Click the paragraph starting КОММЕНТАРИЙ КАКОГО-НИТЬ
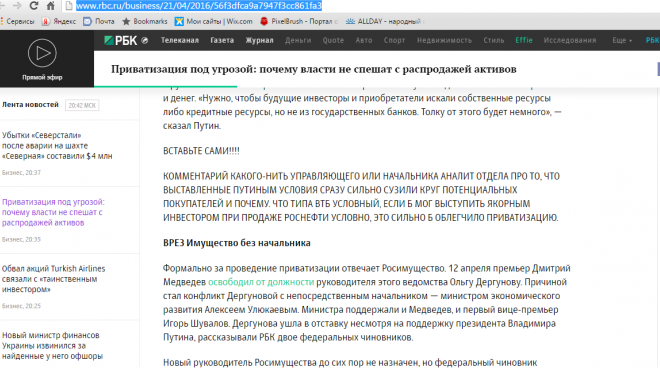Screen dimensions: 660x368 361,197
